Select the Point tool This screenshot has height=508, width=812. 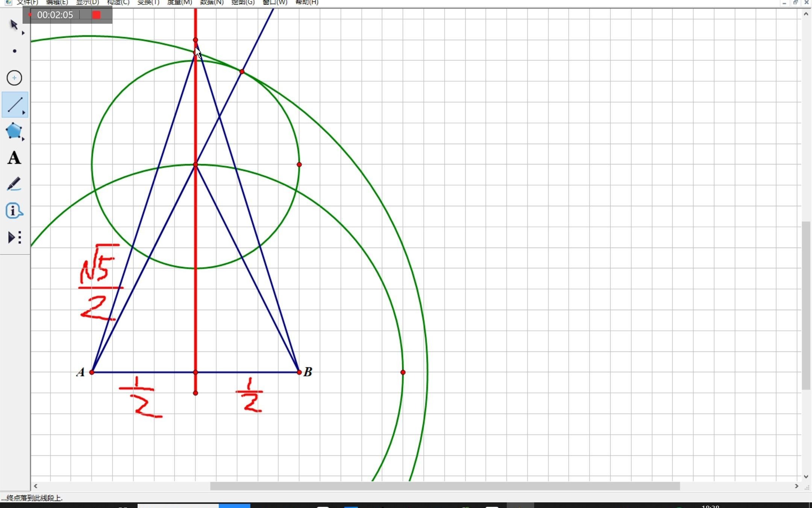(x=14, y=51)
